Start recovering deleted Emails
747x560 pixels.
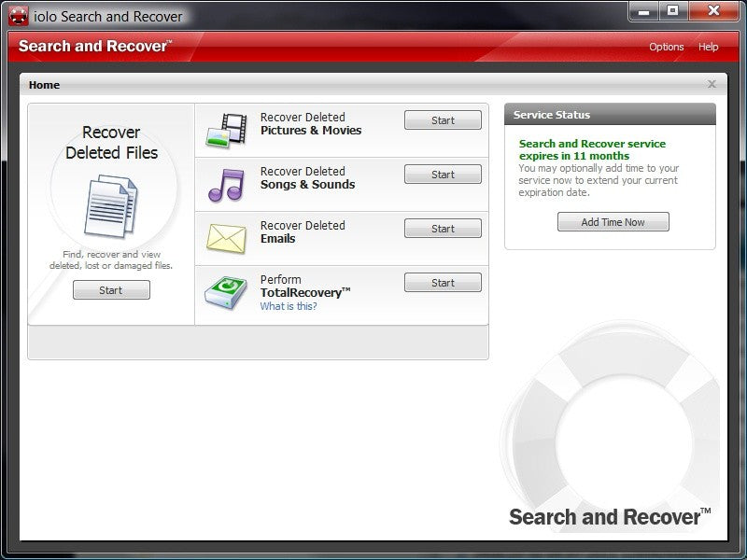pos(443,229)
